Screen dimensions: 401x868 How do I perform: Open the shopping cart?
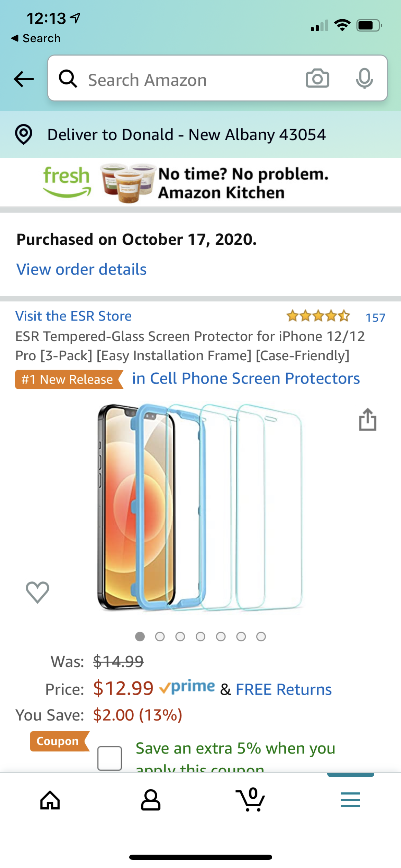(250, 800)
